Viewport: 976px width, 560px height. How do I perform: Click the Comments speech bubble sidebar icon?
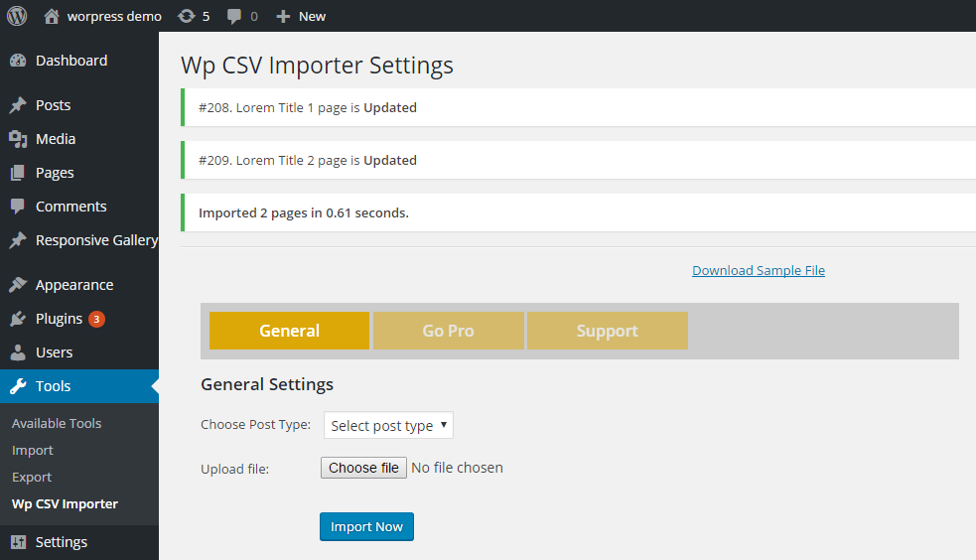18,206
